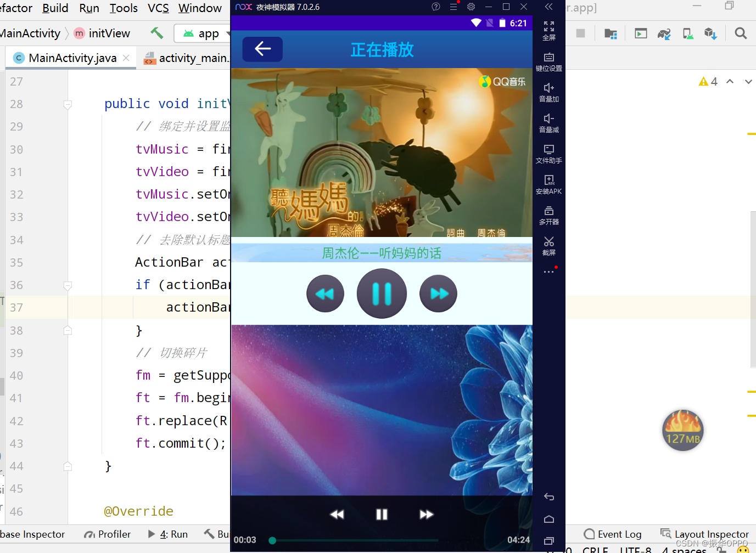Fast forward video using the bottom control bar
This screenshot has height=553, width=756.
pyautogui.click(x=427, y=514)
